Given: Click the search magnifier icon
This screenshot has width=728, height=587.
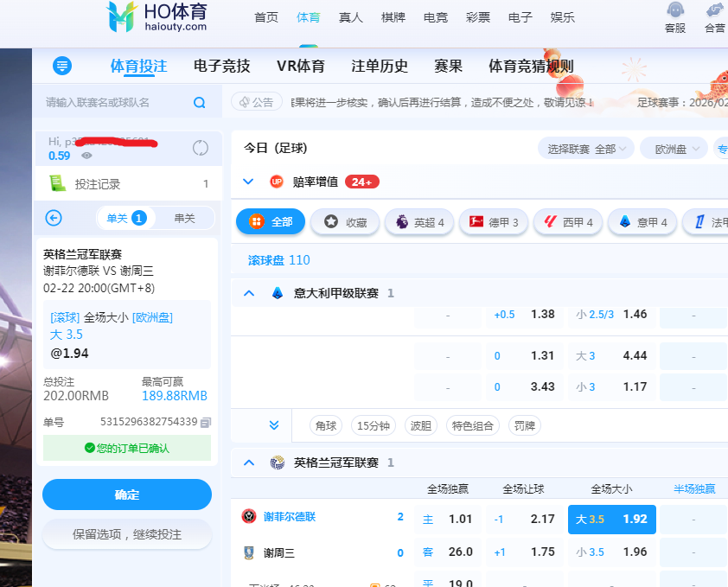Looking at the screenshot, I should tap(200, 103).
